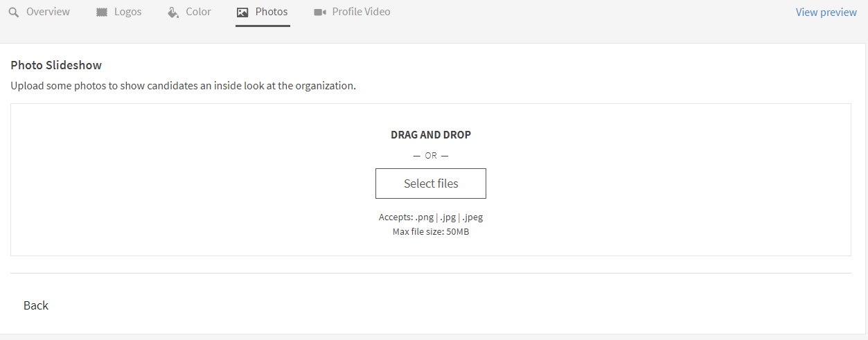Click the '— OR —' separator text
The image size is (868, 340).
point(431,156)
